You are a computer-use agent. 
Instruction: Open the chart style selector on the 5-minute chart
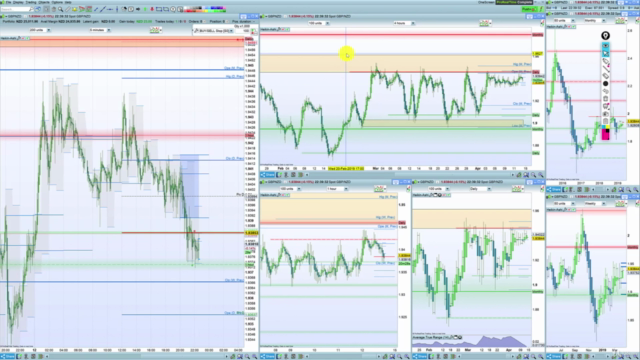coord(155,30)
